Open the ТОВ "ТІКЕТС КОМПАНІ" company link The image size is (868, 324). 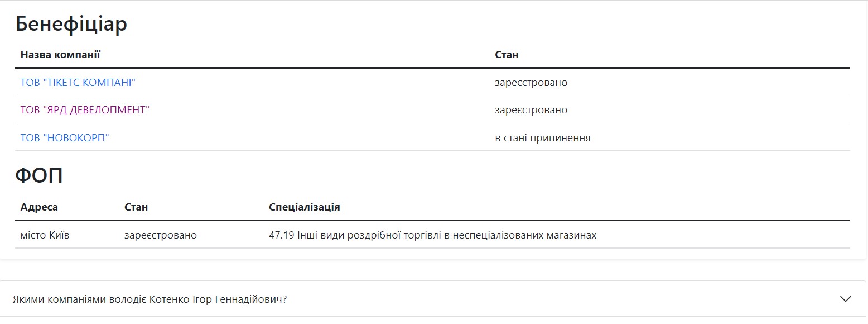tap(78, 83)
